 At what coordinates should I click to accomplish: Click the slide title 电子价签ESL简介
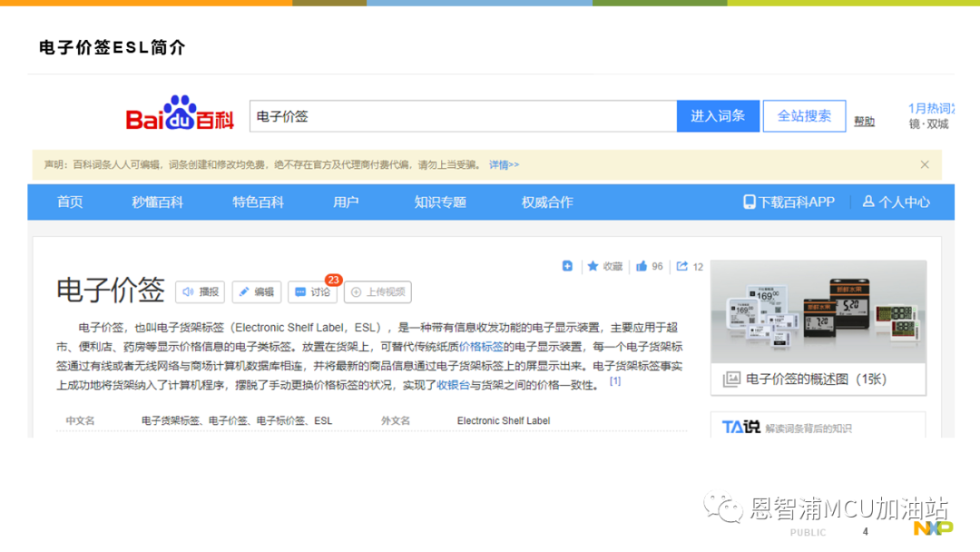point(112,47)
